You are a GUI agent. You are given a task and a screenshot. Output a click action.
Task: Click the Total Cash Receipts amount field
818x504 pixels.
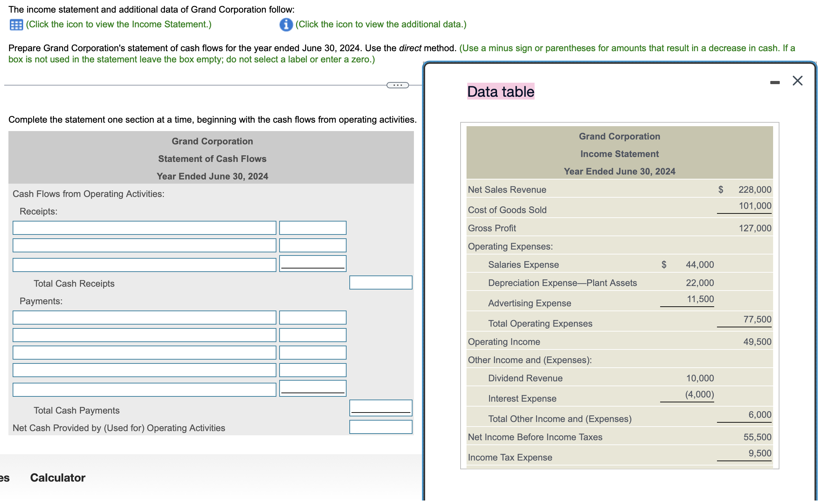pos(381,282)
